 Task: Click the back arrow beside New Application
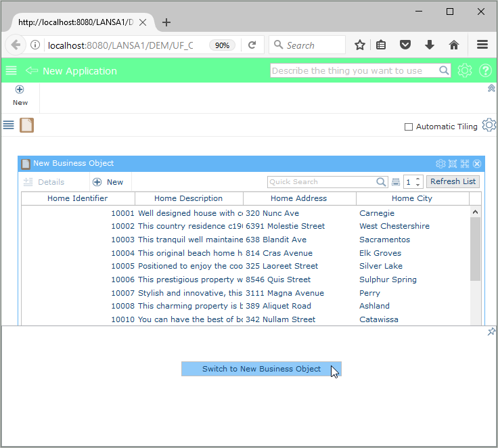click(x=32, y=70)
